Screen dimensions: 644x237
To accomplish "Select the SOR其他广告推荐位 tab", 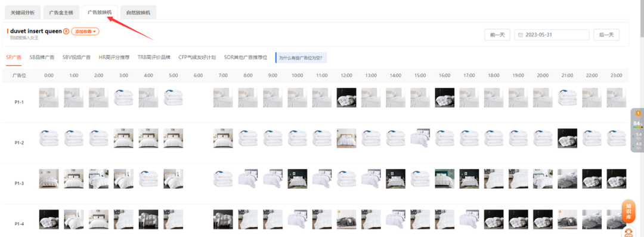I will tap(246, 57).
